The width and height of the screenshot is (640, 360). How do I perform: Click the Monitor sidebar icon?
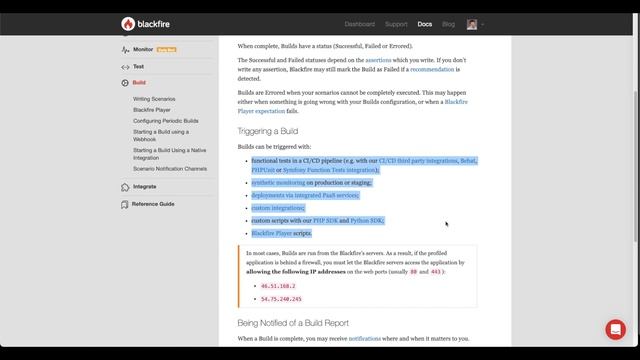coord(125,50)
